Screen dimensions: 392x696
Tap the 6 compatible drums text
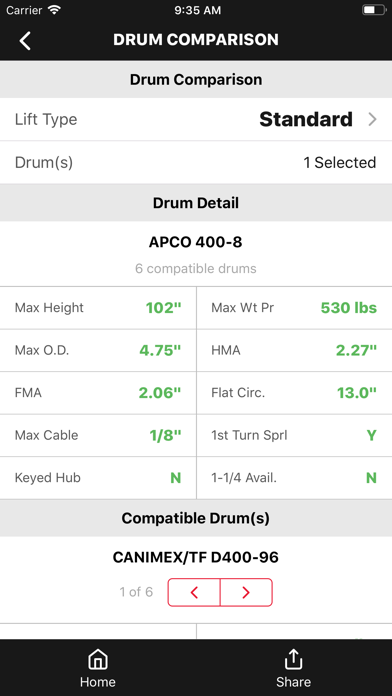tap(196, 269)
